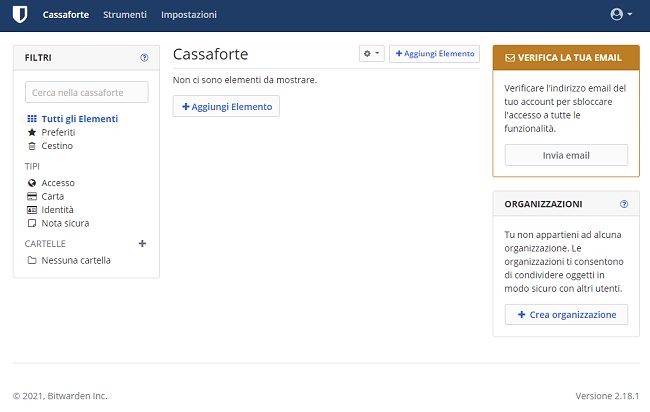Filter by Carta type
The width and height of the screenshot is (650, 412).
click(46, 196)
